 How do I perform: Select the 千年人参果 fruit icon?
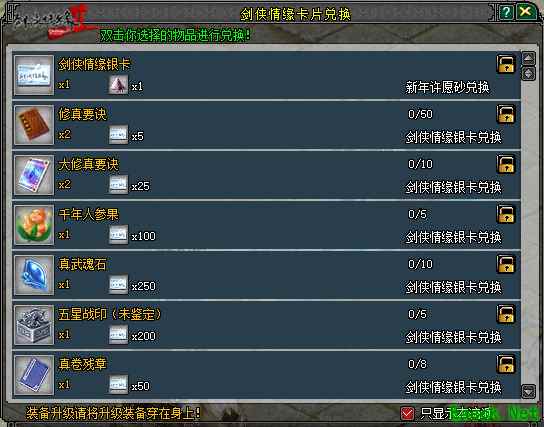point(34,225)
